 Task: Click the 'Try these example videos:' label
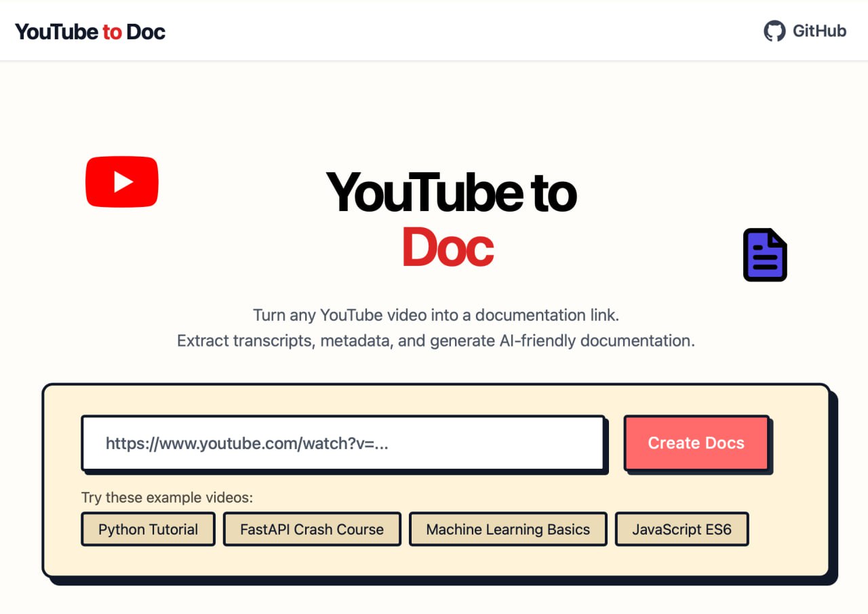click(x=167, y=497)
